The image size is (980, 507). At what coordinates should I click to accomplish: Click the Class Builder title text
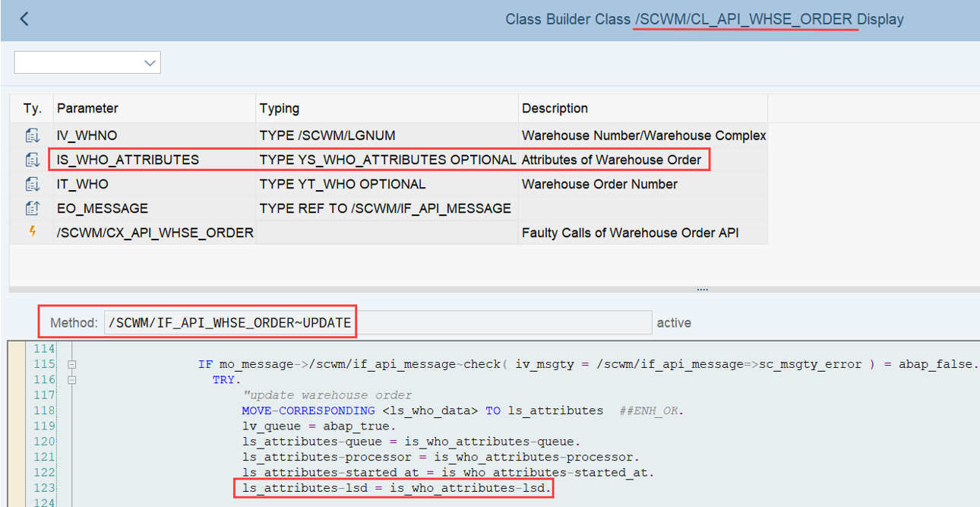point(704,20)
